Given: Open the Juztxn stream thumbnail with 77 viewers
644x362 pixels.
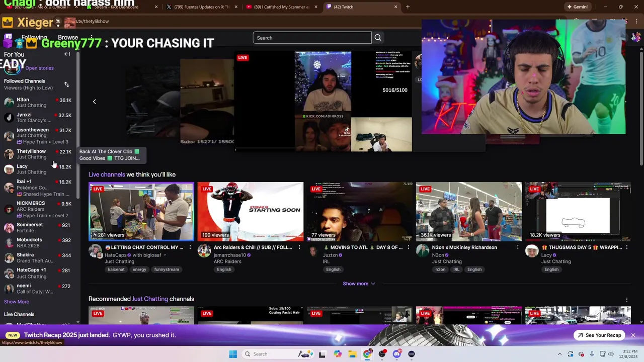Looking at the screenshot, I should pyautogui.click(x=360, y=212).
